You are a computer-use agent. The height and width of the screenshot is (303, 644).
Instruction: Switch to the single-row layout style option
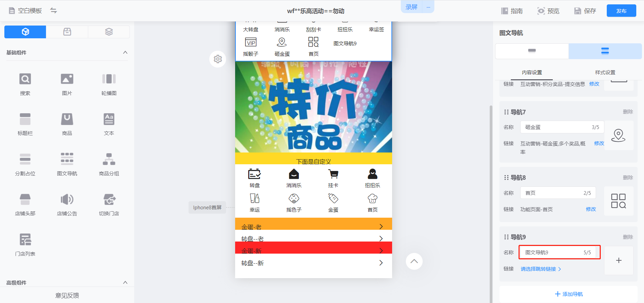pyautogui.click(x=532, y=51)
